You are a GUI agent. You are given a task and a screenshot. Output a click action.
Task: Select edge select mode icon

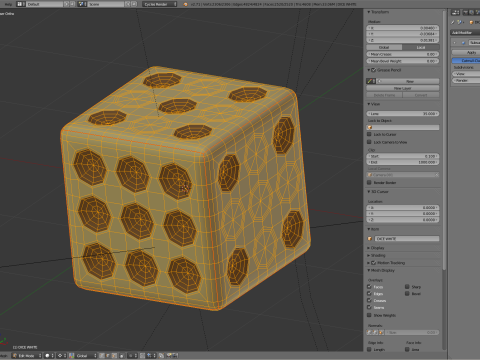click(x=108, y=356)
